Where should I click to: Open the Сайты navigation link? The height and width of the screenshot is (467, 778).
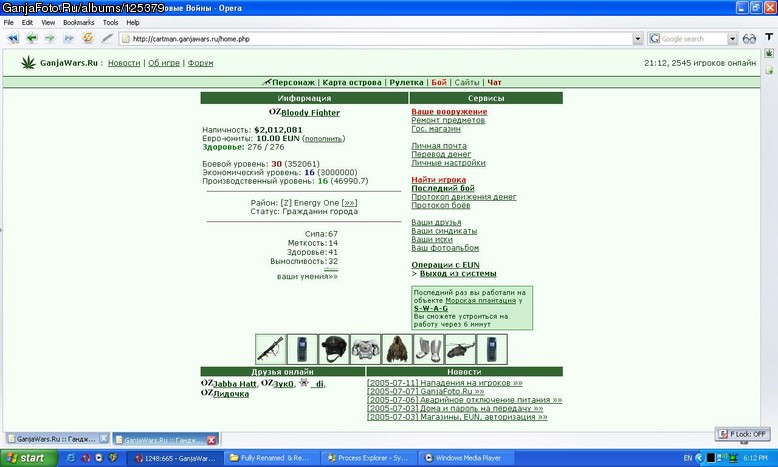[x=467, y=82]
